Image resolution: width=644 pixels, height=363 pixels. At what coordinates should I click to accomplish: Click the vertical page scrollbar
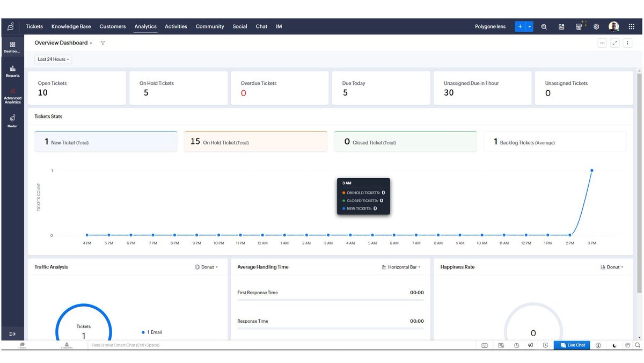(x=639, y=183)
